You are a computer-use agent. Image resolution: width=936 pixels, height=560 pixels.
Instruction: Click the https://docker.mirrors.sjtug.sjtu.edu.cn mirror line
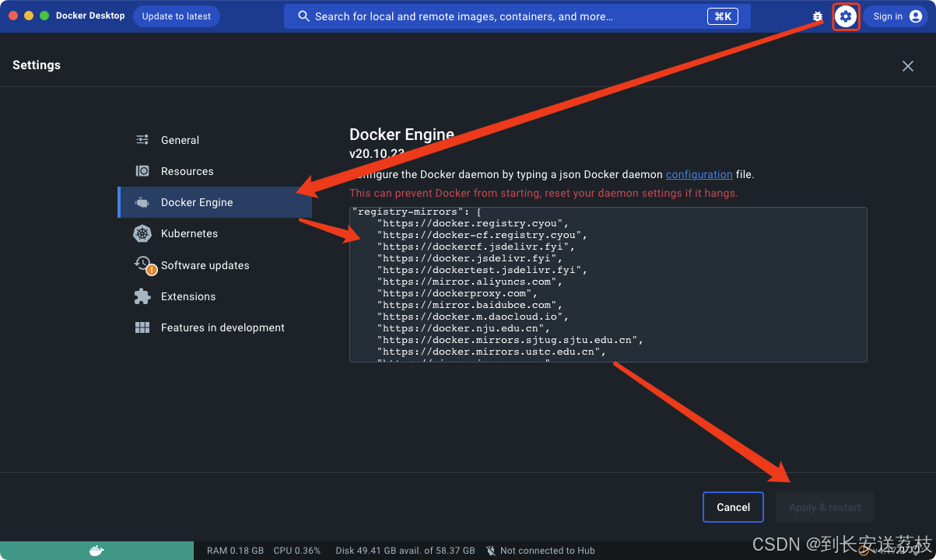click(510, 340)
